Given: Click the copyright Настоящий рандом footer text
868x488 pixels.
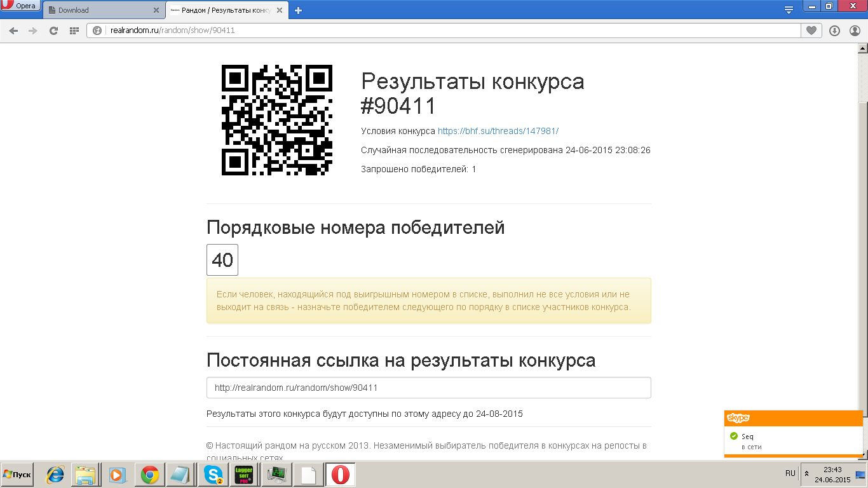Looking at the screenshot, I should 427,451.
